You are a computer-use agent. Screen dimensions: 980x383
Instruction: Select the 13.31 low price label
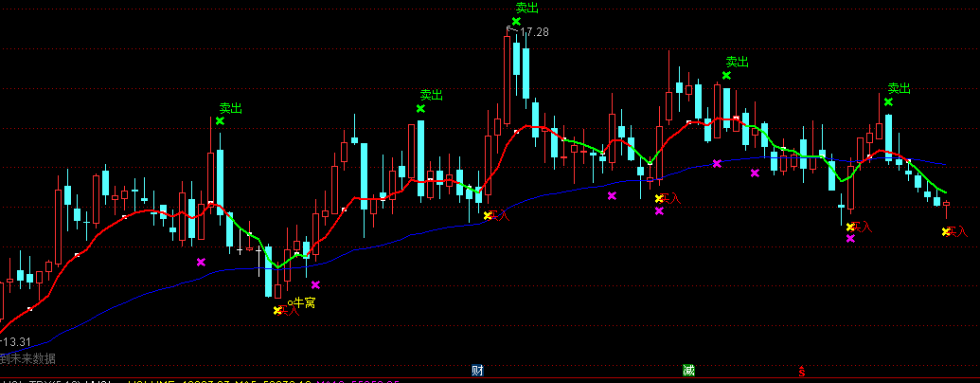click(15, 341)
